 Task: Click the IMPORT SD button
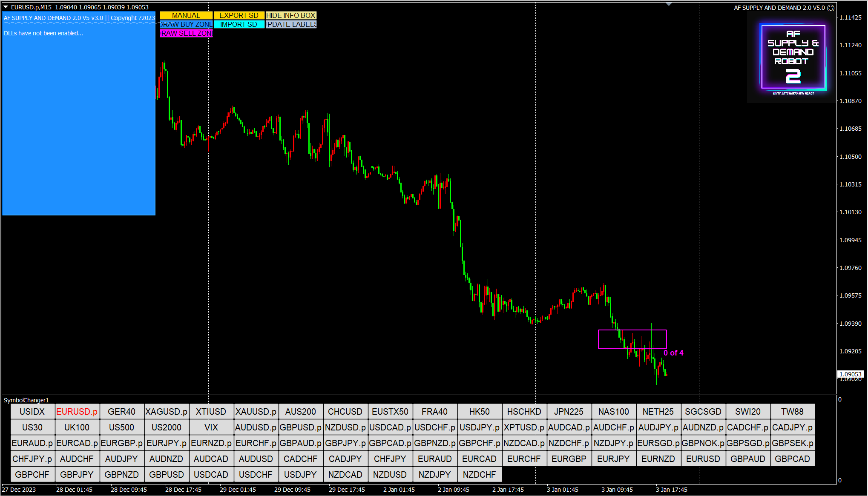(x=239, y=24)
